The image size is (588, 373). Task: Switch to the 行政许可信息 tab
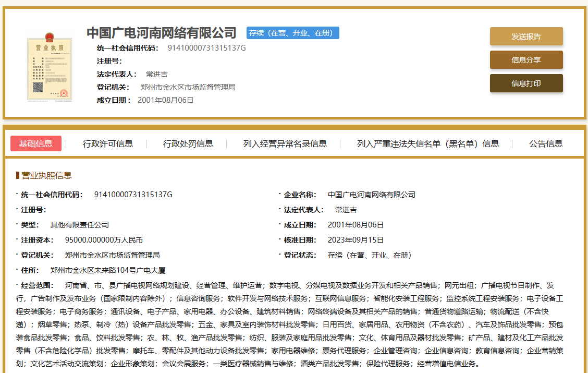click(x=107, y=143)
